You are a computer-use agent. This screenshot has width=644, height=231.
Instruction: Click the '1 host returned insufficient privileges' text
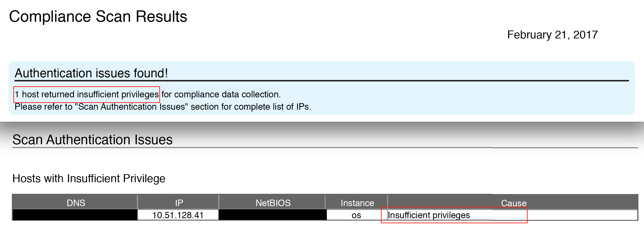point(87,94)
